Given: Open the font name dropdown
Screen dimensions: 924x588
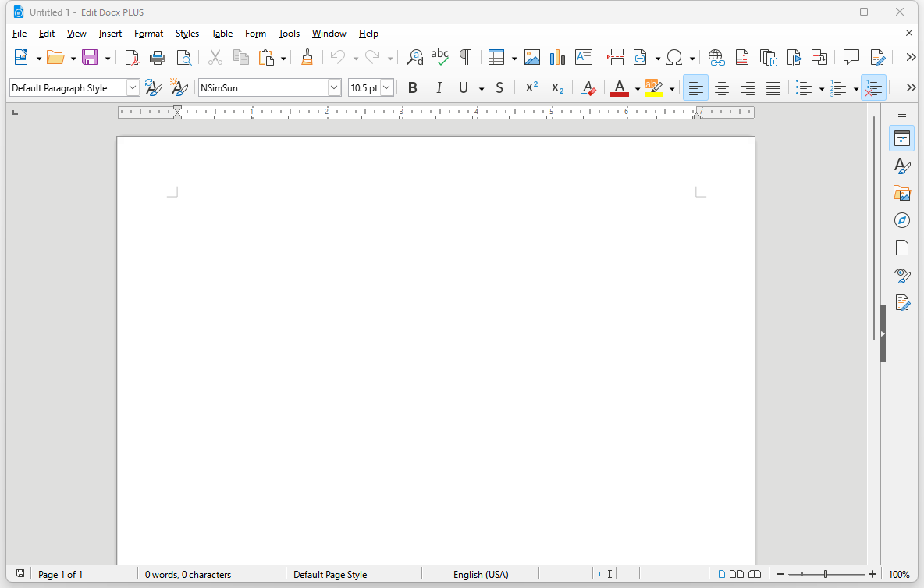Looking at the screenshot, I should click(334, 87).
